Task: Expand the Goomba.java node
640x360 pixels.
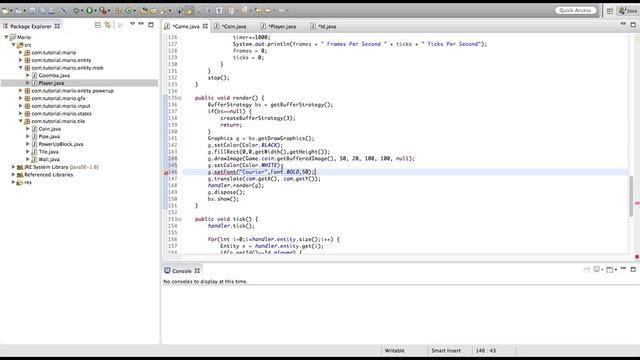Action: tap(28, 76)
